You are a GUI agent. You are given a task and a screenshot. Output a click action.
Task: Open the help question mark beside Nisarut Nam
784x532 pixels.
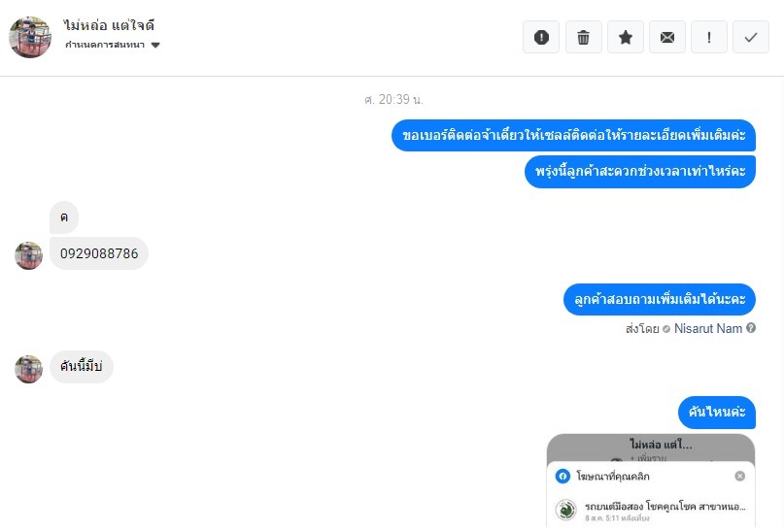[x=751, y=328]
